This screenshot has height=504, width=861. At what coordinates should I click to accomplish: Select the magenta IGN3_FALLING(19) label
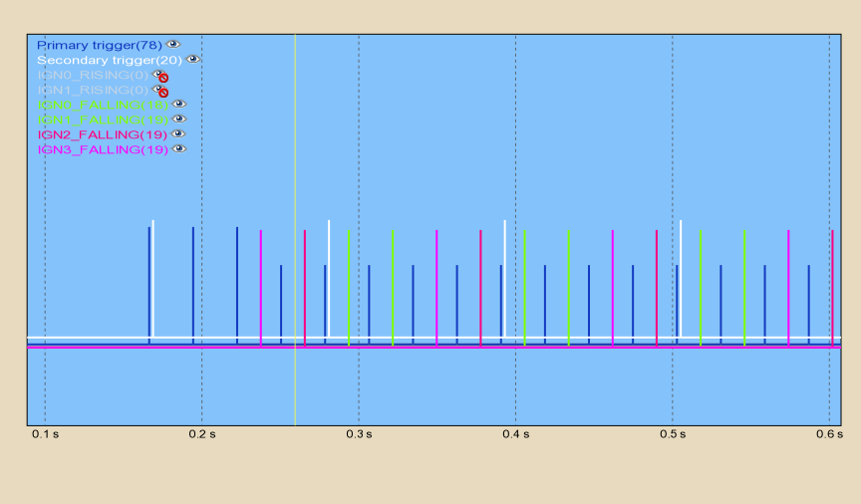(102, 149)
